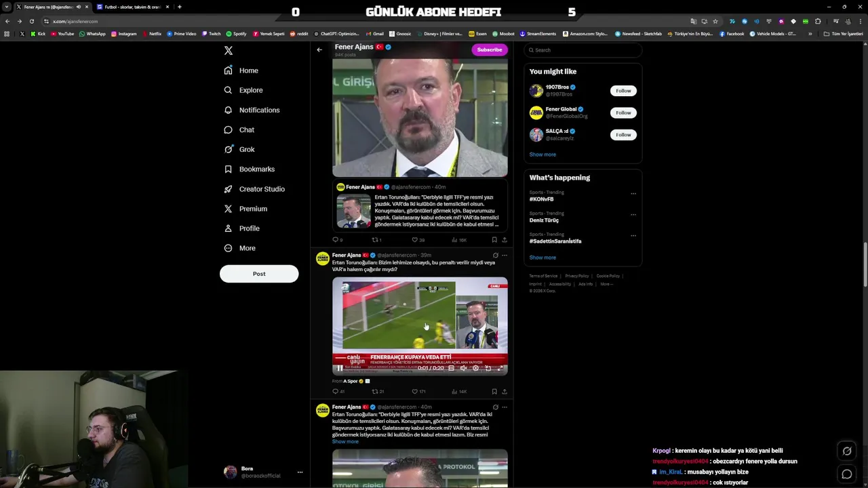The height and width of the screenshot is (488, 868).
Task: Open the Terms of Service link
Action: click(543, 276)
